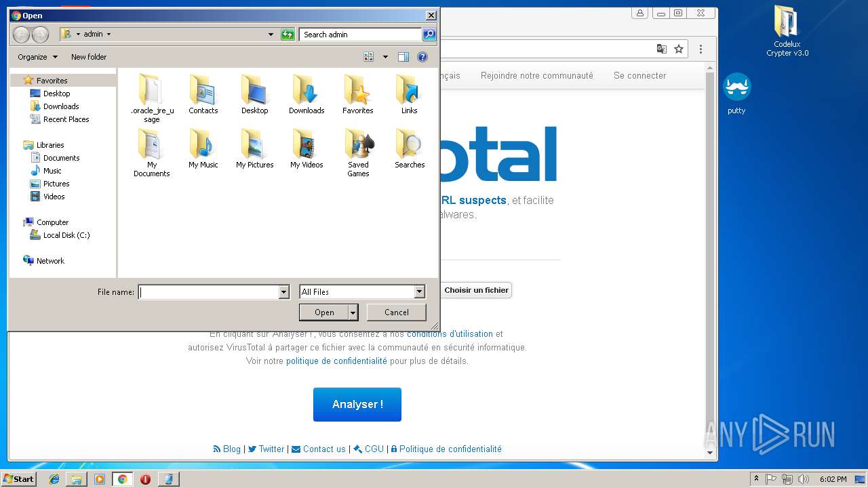Click the Chrome translate icon
The width and height of the screenshot is (868, 488).
pos(661,49)
